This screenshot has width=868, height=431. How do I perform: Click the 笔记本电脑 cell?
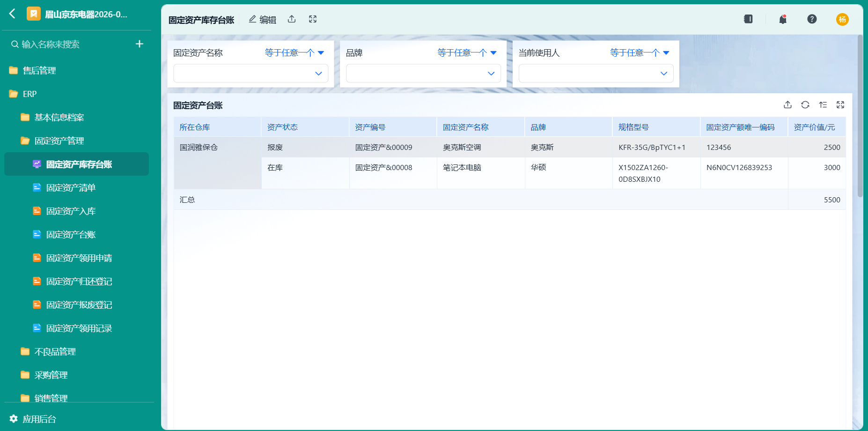coord(480,173)
